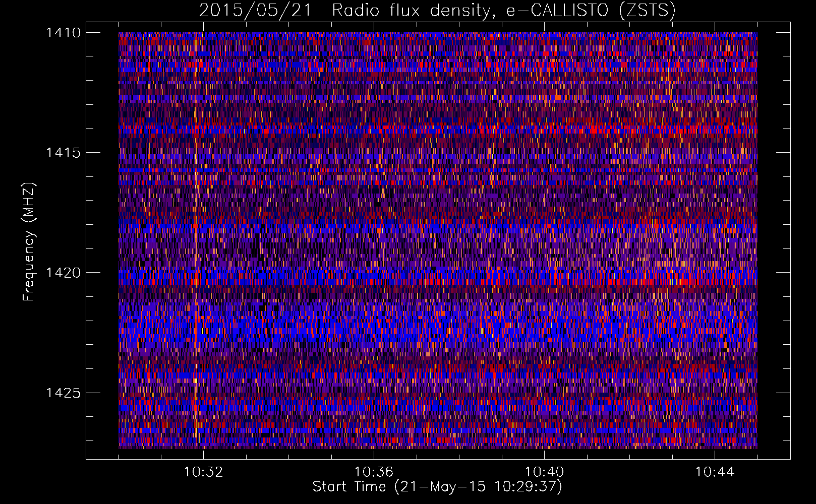The width and height of the screenshot is (816, 504).
Task: Click the 10:32 time axis label
Action: 203,472
